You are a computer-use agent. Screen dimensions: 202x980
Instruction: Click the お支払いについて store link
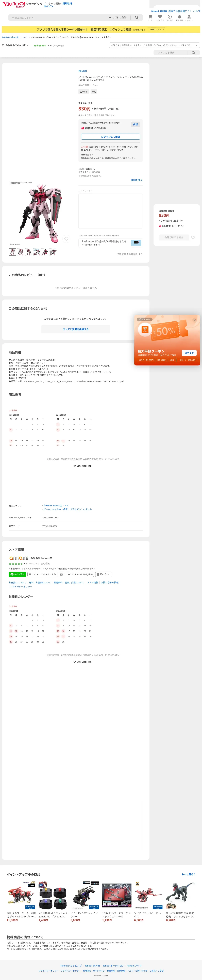coord(18,583)
